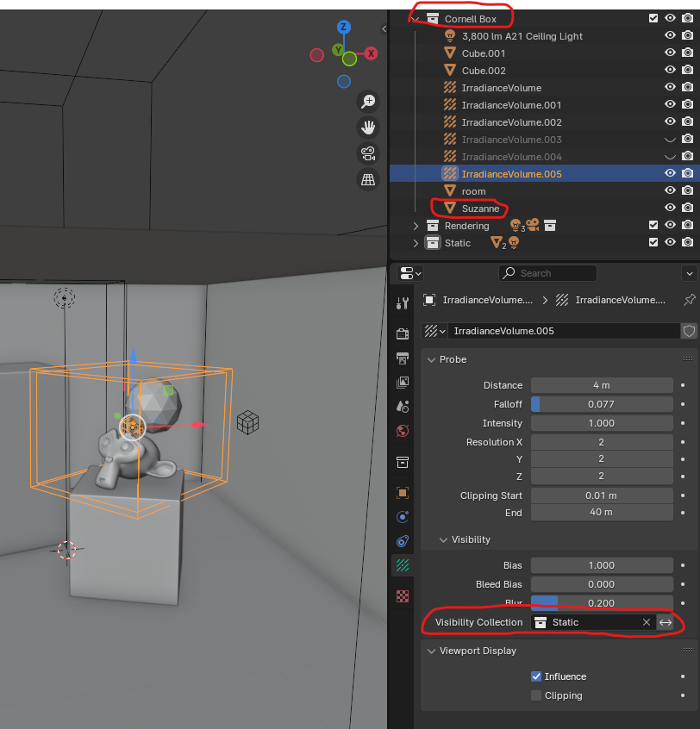Click the blue Z axis gizmo
This screenshot has width=700, height=729.
point(344,27)
